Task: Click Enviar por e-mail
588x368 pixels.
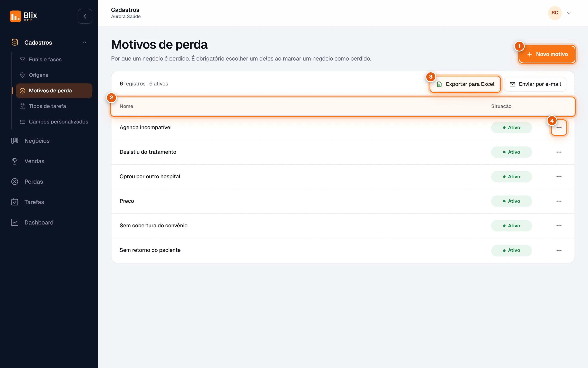Action: [535, 84]
